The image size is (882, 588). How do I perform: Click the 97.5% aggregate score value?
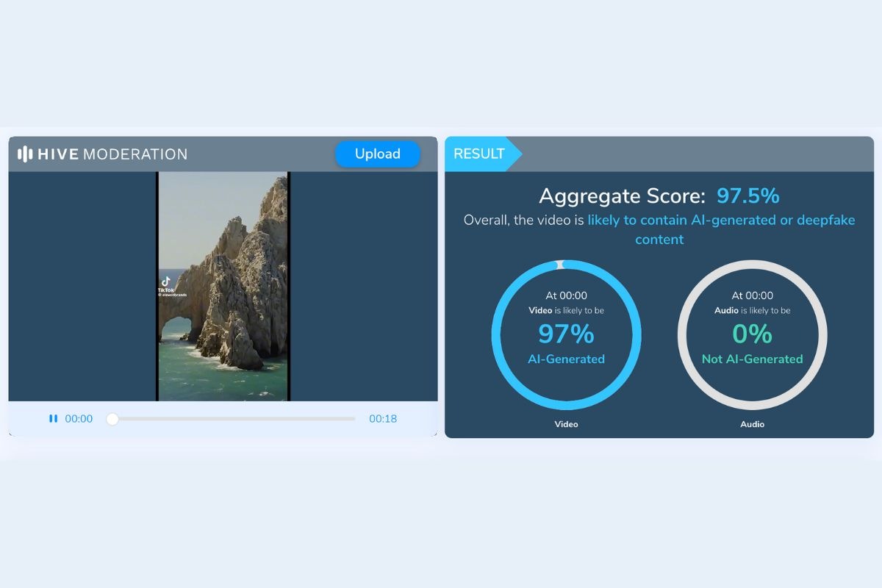click(x=747, y=196)
